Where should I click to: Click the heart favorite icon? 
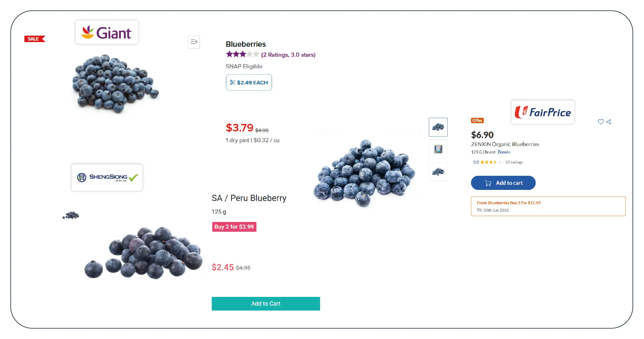click(x=601, y=122)
